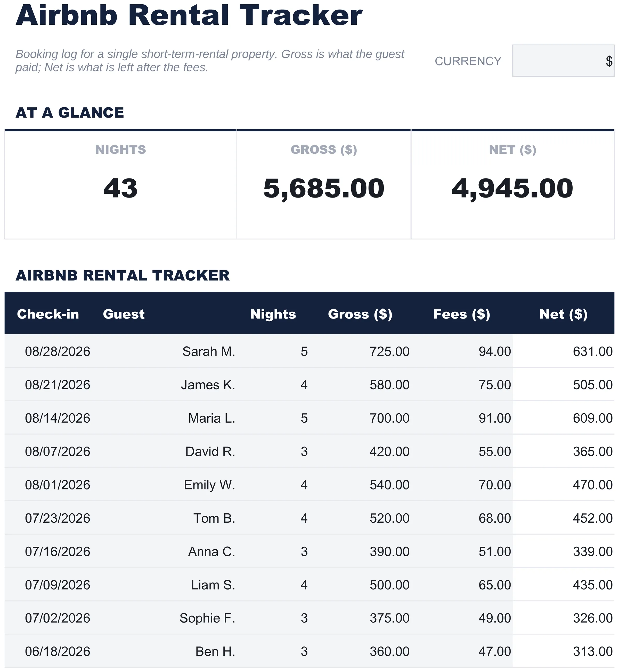Click the check-in date 06/18/2026
The width and height of the screenshot is (619, 672).
58,652
